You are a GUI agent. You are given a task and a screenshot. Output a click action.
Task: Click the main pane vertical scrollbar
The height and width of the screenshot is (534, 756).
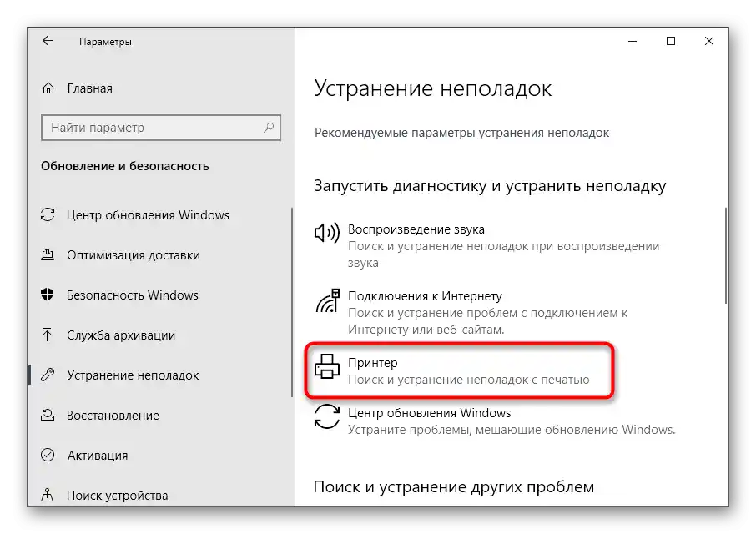pos(726,255)
